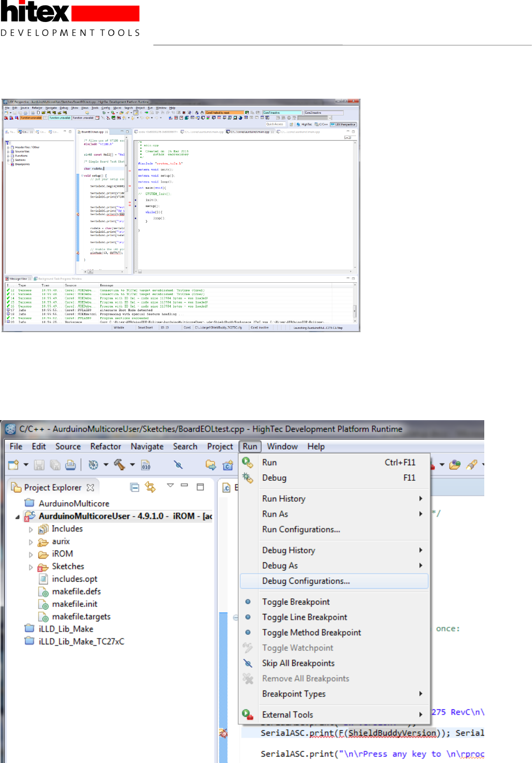This screenshot has height=763, width=532.
Task: Click the Toggle Breakpoint dot icon
Action: (248, 601)
